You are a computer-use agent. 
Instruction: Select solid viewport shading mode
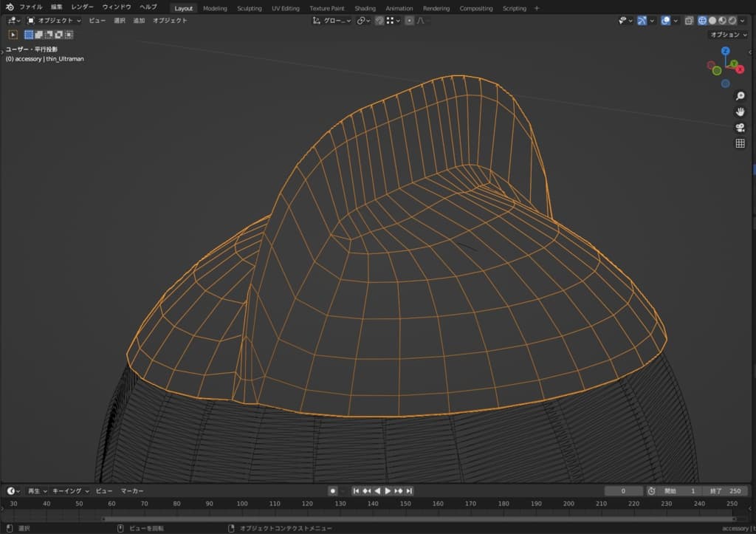pyautogui.click(x=712, y=21)
